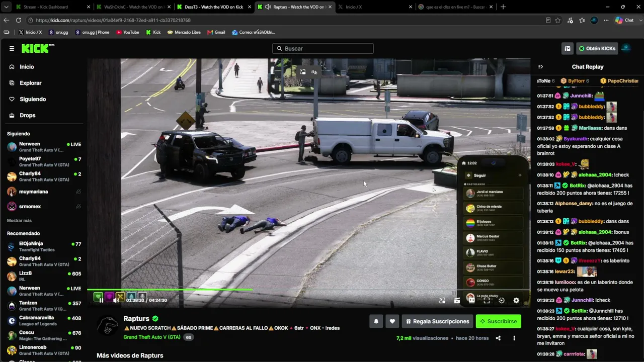Open the Kick hamburger menu
The width and height of the screenshot is (644, 362).
pos(12,49)
